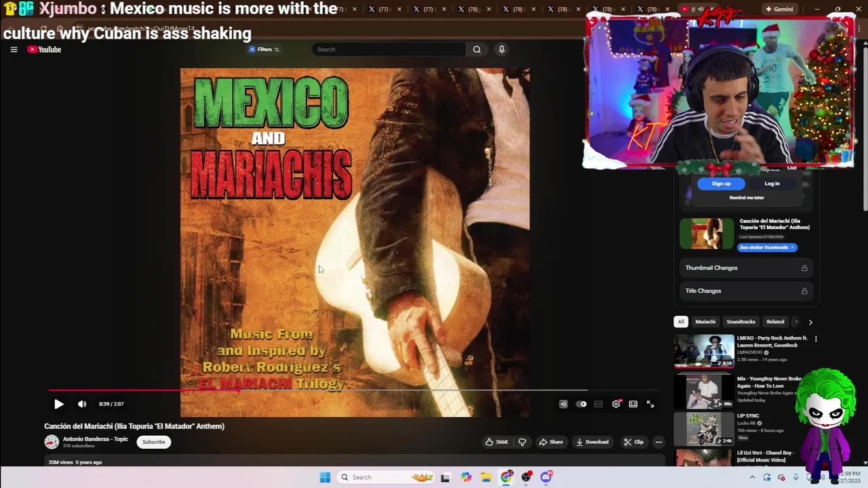Choose Remind me later
This screenshot has height=488, width=868.
(747, 198)
